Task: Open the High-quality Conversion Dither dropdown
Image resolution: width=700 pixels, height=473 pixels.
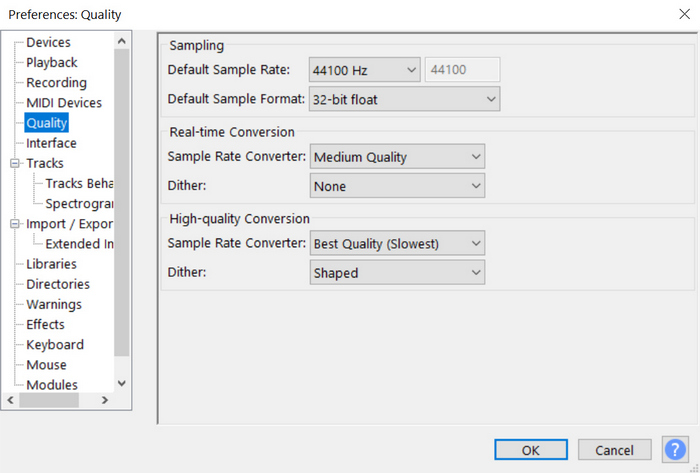Action: tap(397, 272)
